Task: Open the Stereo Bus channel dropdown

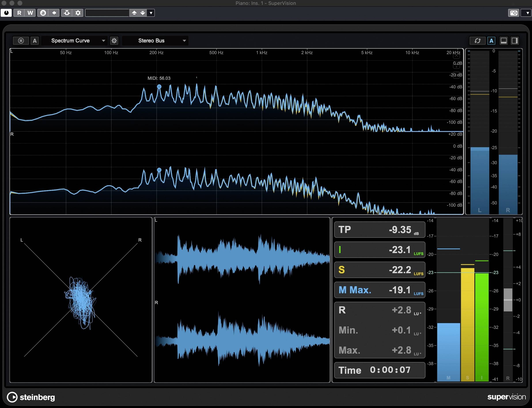Action: click(155, 41)
